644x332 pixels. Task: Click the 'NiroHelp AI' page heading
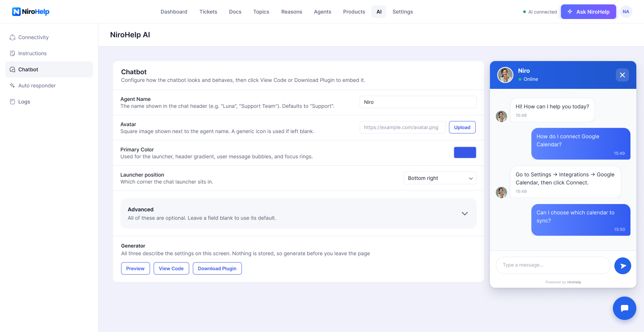(130, 35)
